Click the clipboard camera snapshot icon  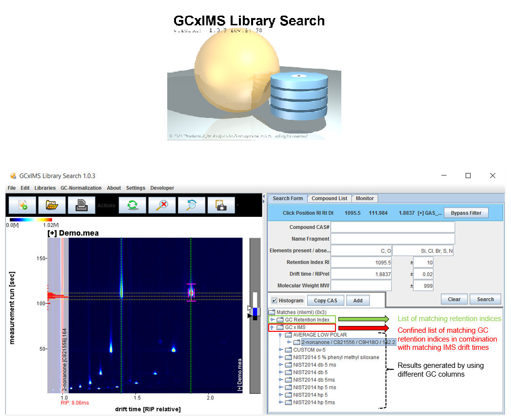[x=221, y=205]
